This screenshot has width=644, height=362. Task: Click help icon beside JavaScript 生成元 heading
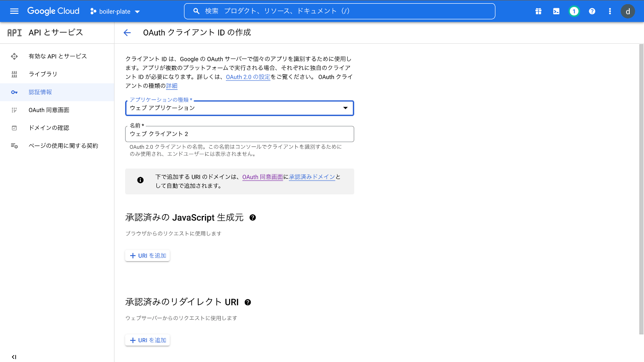[252, 217]
